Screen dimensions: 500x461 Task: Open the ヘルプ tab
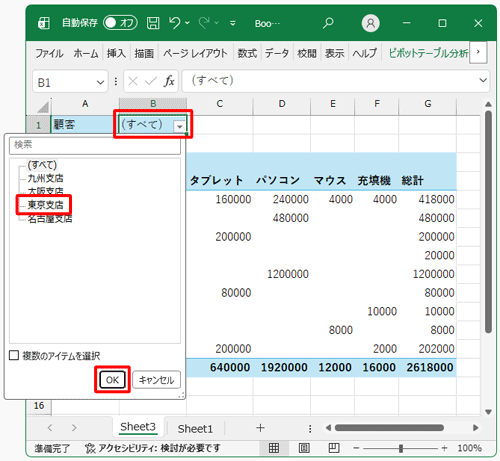coord(365,53)
